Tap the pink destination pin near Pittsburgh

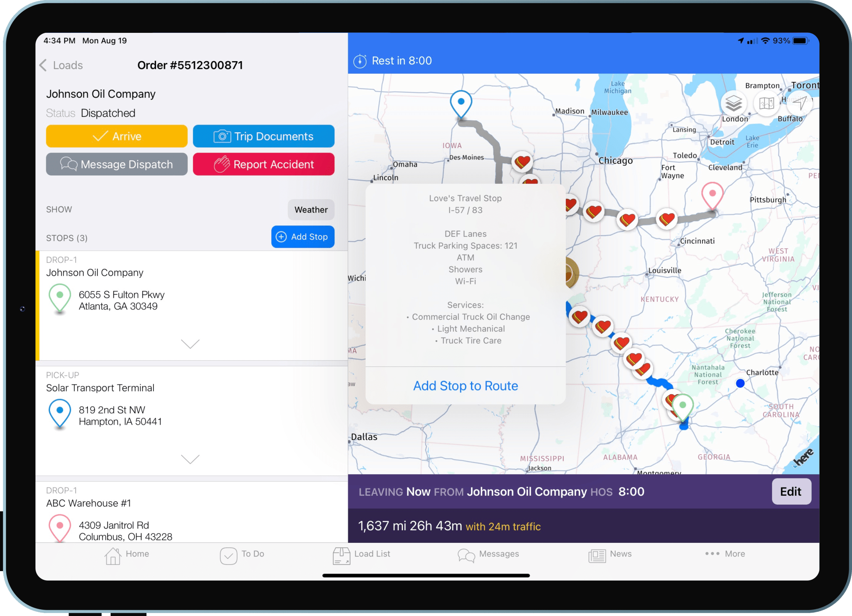point(713,193)
